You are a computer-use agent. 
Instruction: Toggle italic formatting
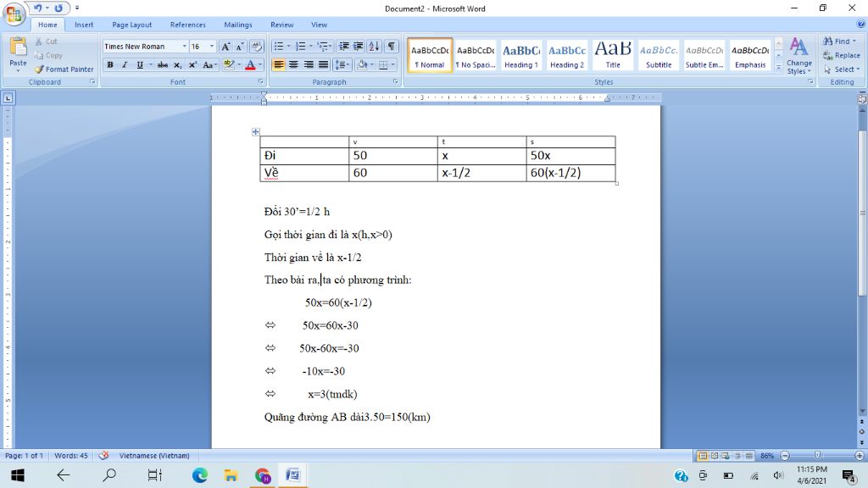[x=125, y=64]
